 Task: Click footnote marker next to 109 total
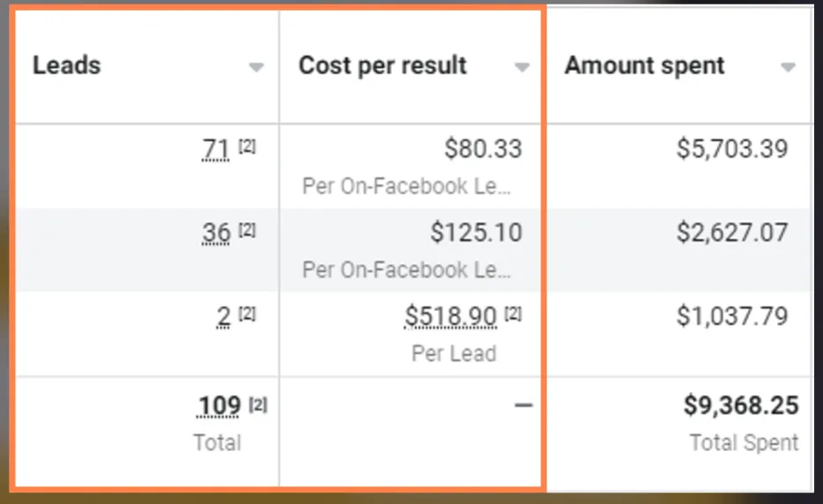coord(258,404)
